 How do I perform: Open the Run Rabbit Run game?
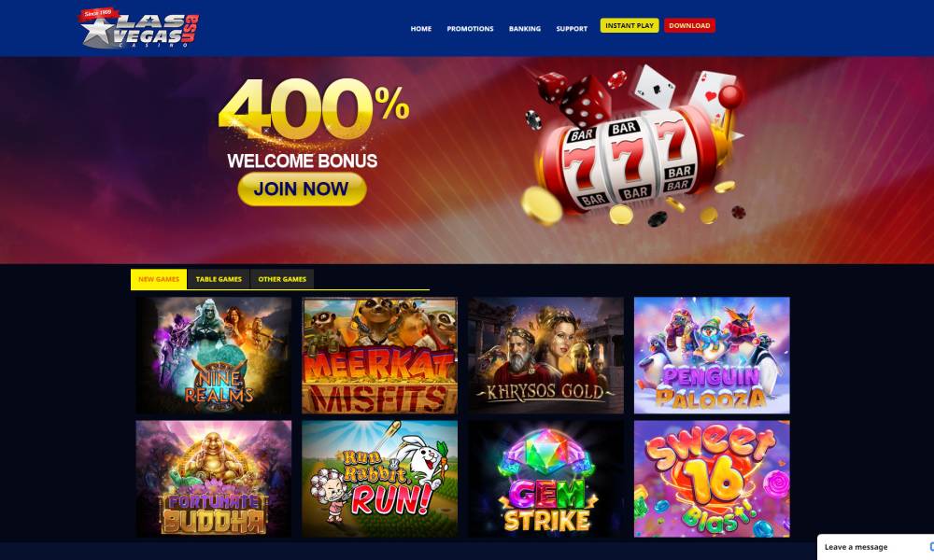pos(379,479)
